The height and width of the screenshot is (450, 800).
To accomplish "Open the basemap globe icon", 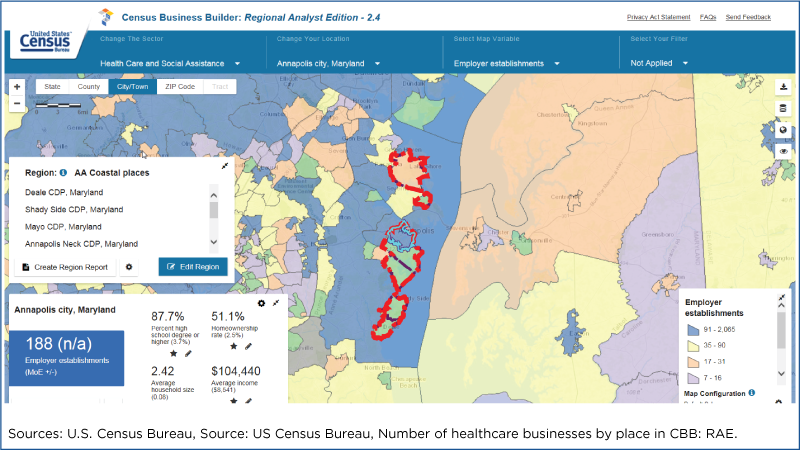I will (783, 130).
